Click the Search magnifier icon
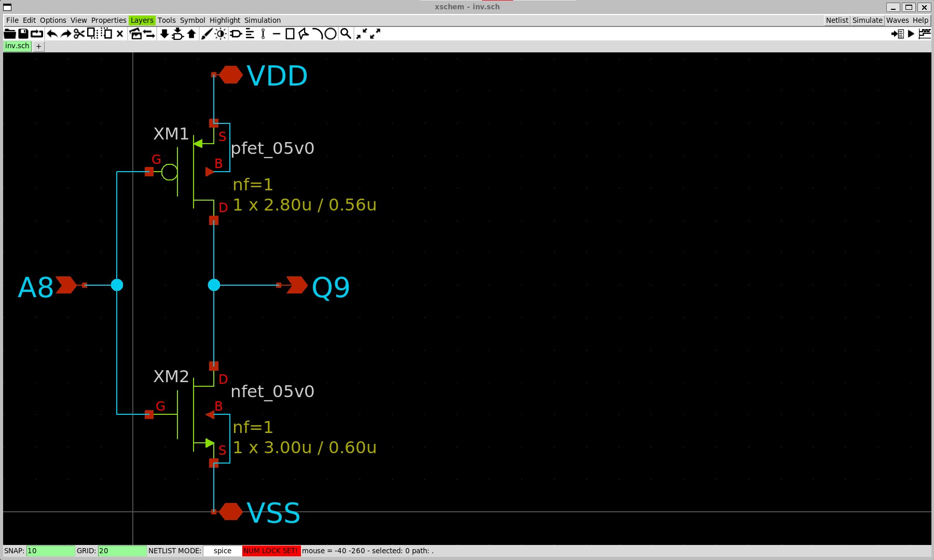 pyautogui.click(x=346, y=34)
